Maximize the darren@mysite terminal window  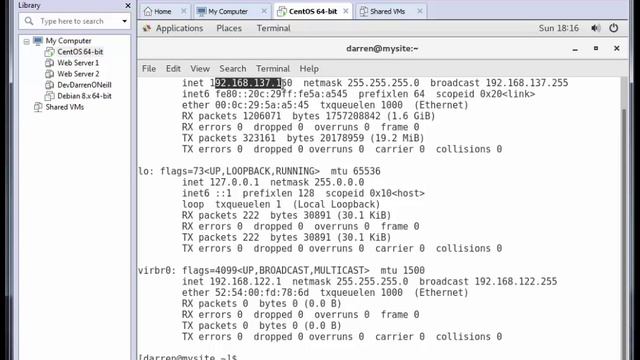(596, 49)
